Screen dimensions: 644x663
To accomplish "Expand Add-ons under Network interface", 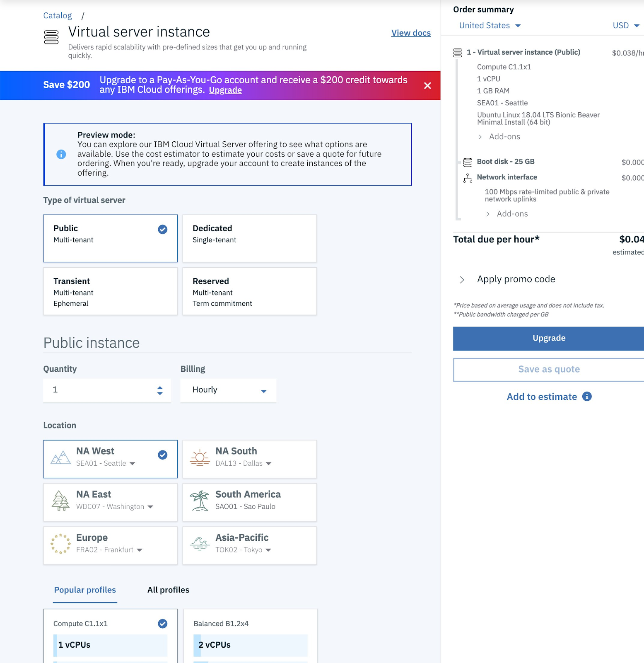I will click(x=507, y=214).
